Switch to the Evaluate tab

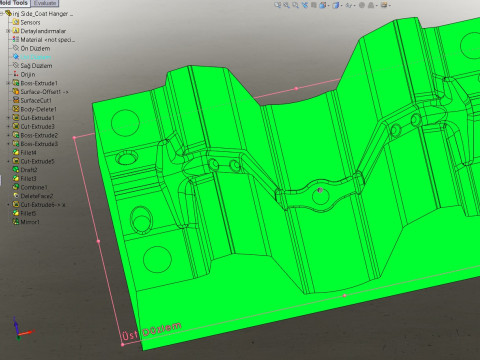[45, 3]
